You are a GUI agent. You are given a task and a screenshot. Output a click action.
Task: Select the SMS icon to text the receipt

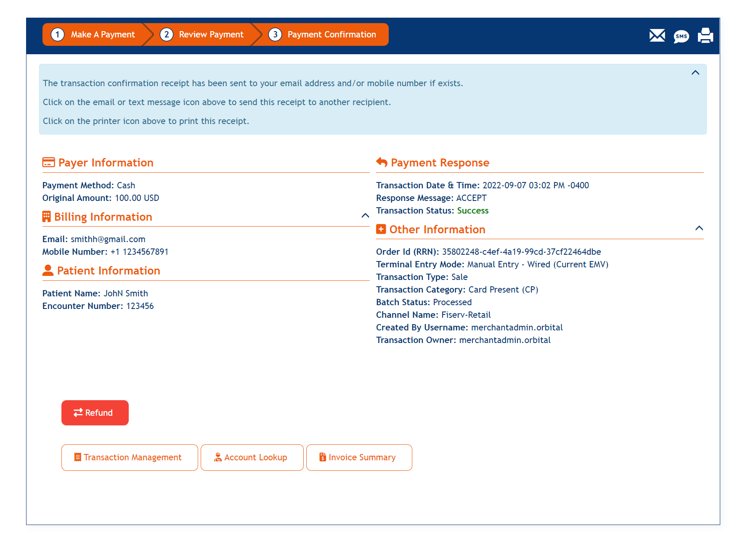681,36
